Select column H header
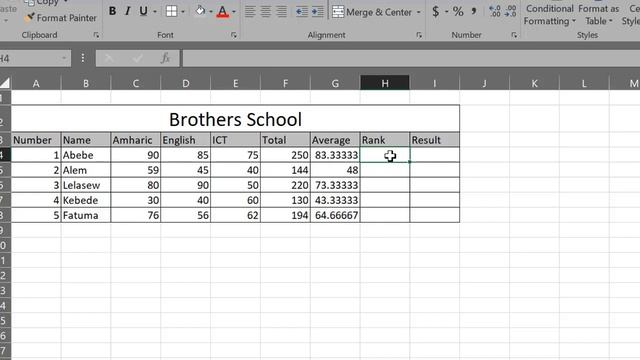Viewport: 640px width, 360px height. point(384,83)
